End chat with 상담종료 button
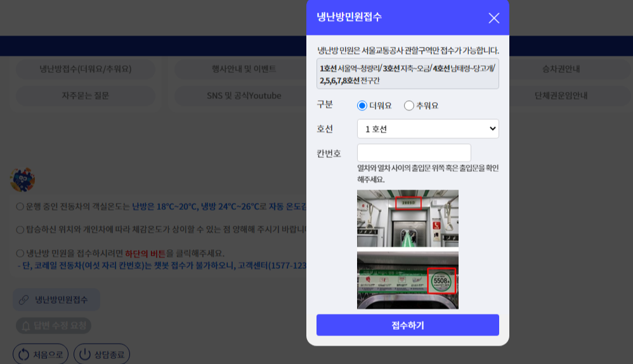 tap(101, 354)
